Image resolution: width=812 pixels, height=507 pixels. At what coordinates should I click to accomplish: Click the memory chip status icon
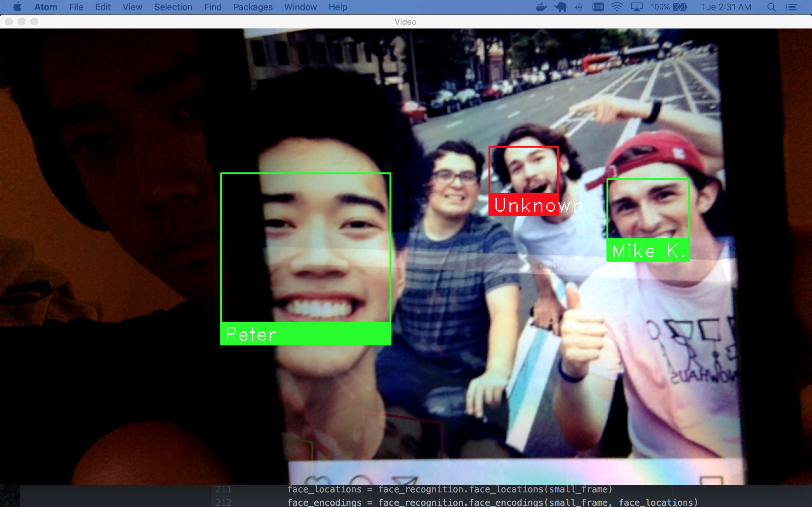pos(598,7)
